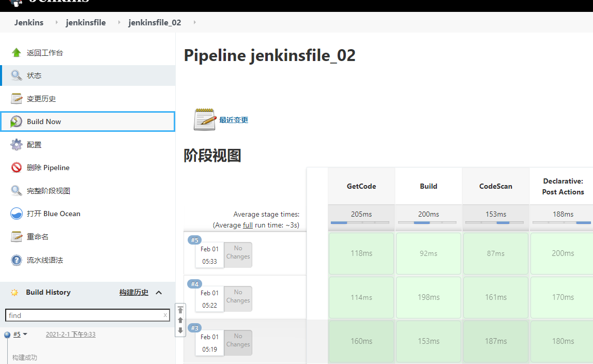
Task: Follow the 最近变更 link
Action: [234, 120]
